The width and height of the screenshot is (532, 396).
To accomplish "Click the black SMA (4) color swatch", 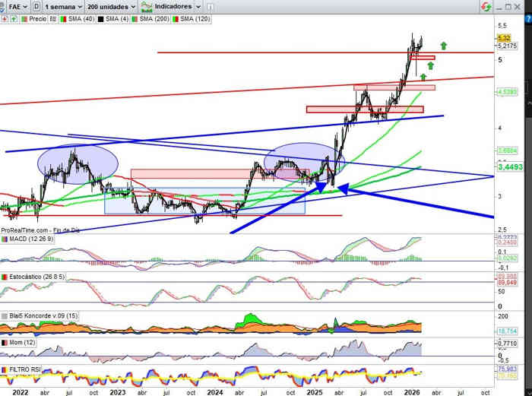I will click(97, 18).
